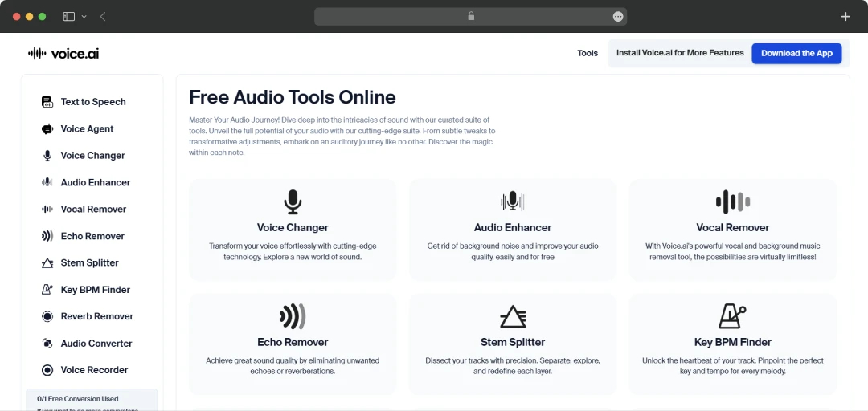Viewport: 868px width, 411px height.
Task: Select Voice Changer in sidebar
Action: pos(92,156)
